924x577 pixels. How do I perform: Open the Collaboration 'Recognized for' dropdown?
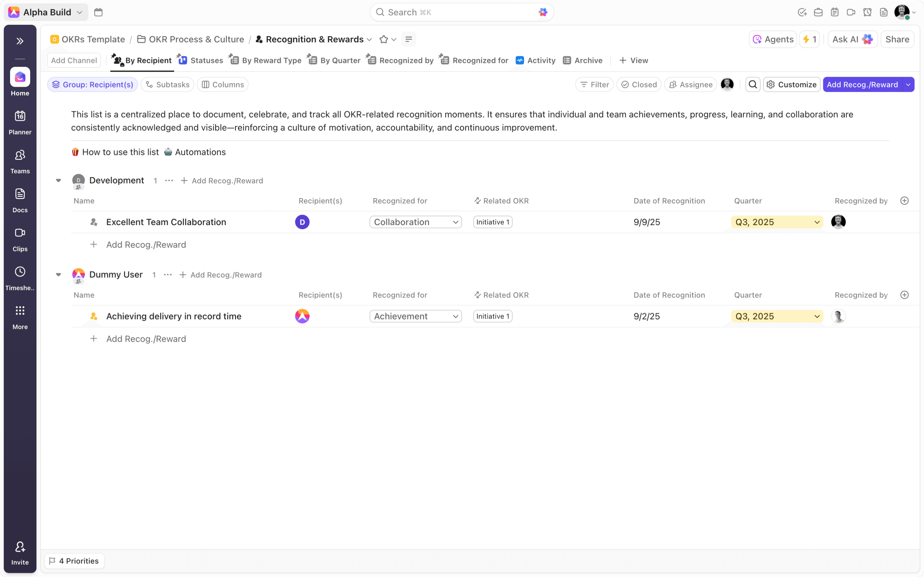tap(415, 222)
